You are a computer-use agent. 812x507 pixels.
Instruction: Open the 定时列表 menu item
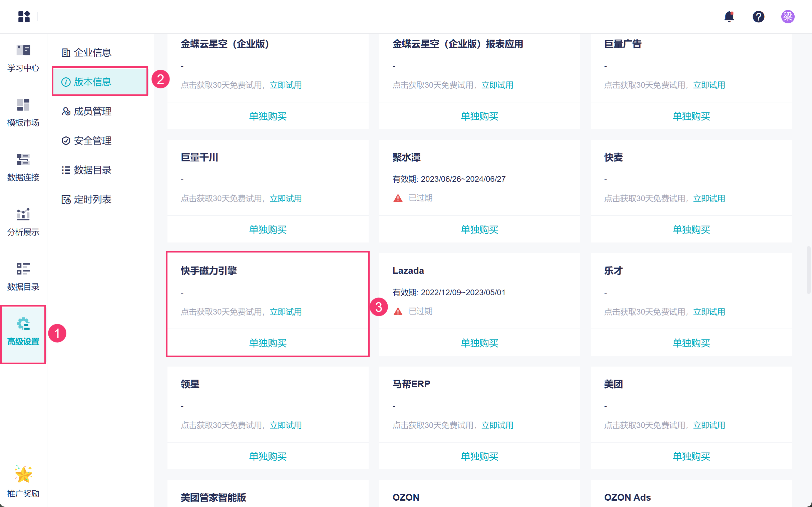(92, 199)
